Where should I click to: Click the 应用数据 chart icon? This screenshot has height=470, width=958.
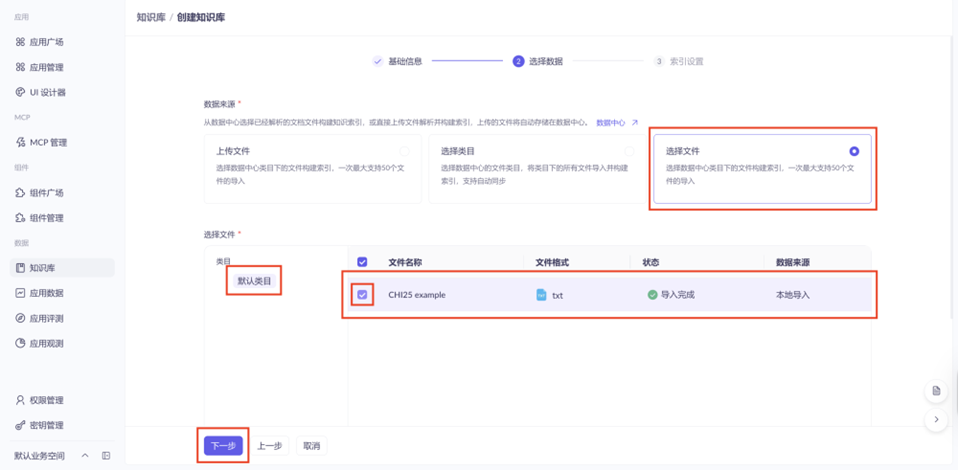coord(20,293)
